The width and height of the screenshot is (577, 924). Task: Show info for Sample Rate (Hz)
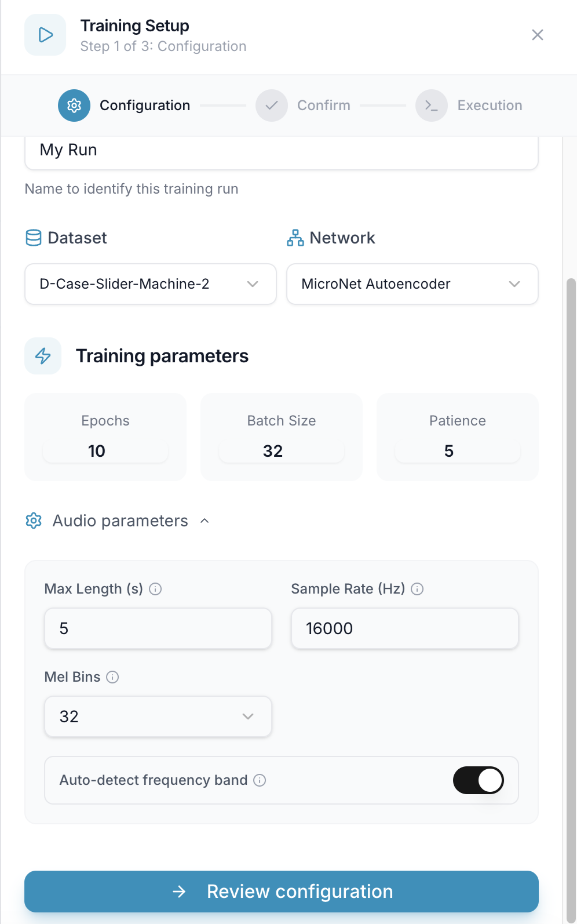[417, 589]
